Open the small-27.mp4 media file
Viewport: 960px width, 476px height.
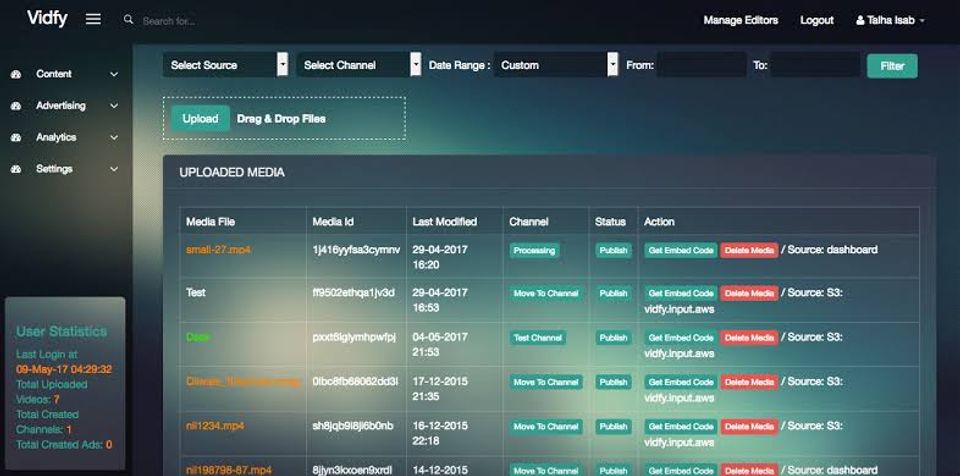pyautogui.click(x=219, y=250)
